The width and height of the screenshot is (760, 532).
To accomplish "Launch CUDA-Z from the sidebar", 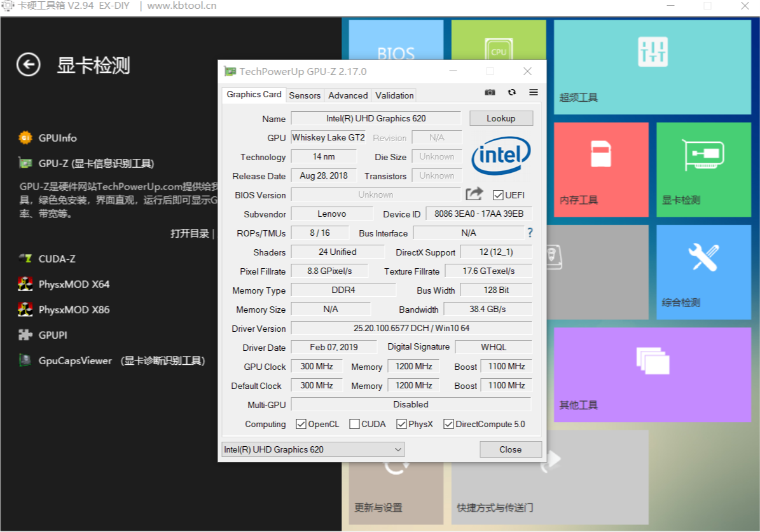I will point(47,259).
